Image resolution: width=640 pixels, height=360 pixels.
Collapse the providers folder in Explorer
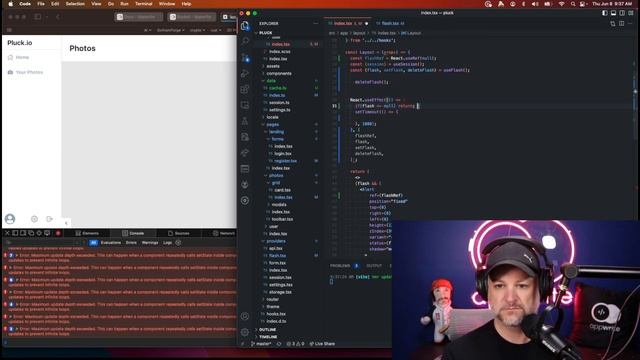(x=276, y=241)
